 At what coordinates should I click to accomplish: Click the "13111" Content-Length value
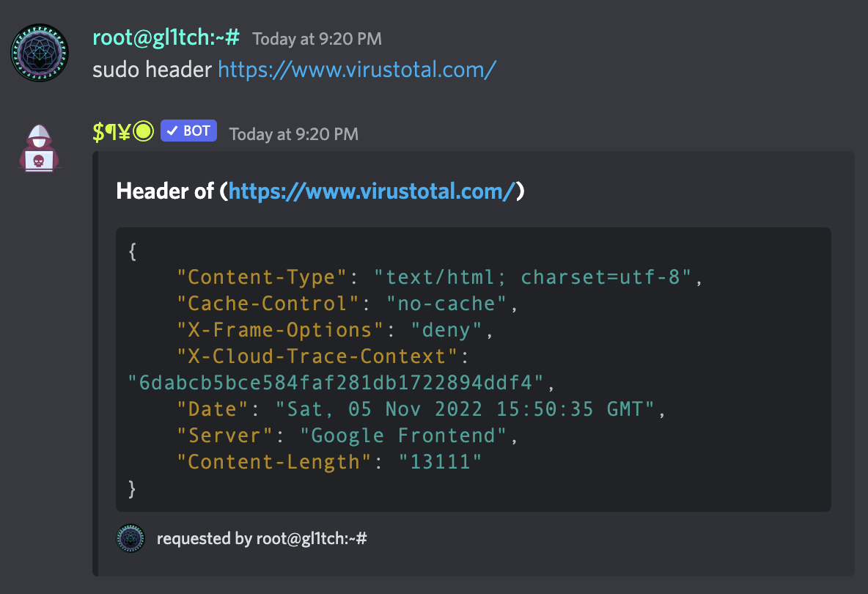(x=441, y=462)
